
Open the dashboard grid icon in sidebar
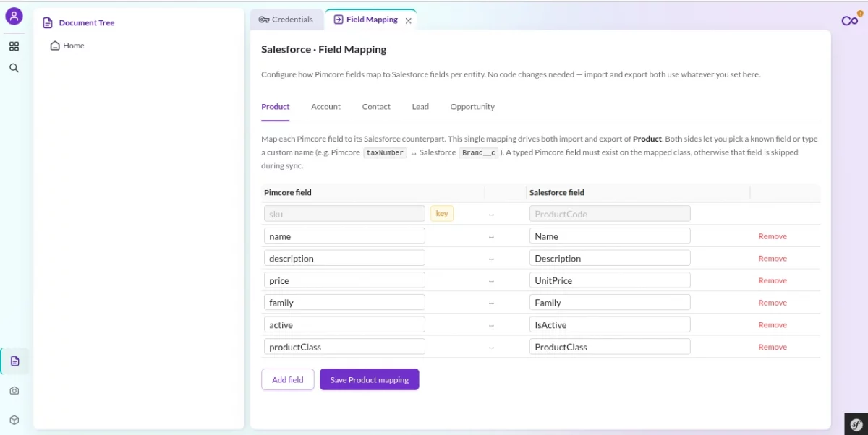14,46
